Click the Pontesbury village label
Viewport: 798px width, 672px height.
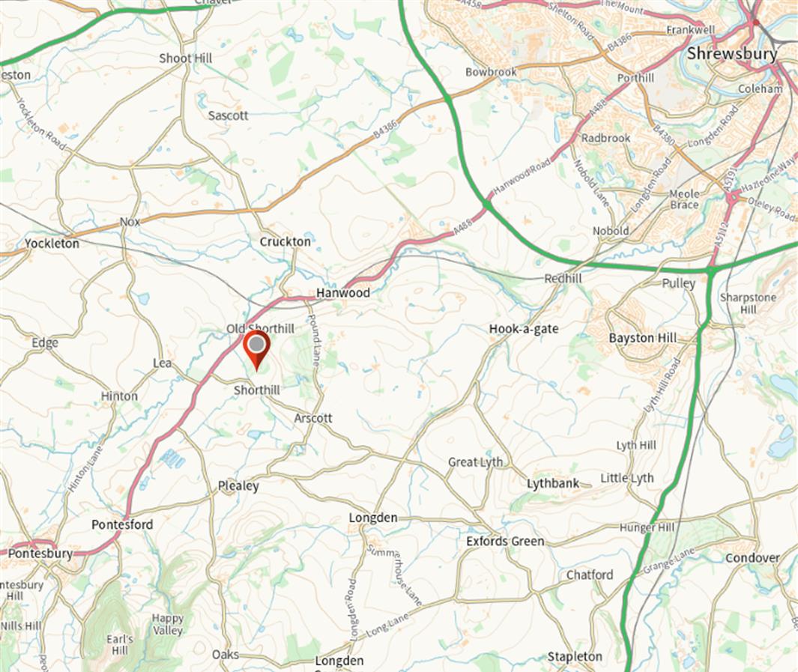[40, 554]
